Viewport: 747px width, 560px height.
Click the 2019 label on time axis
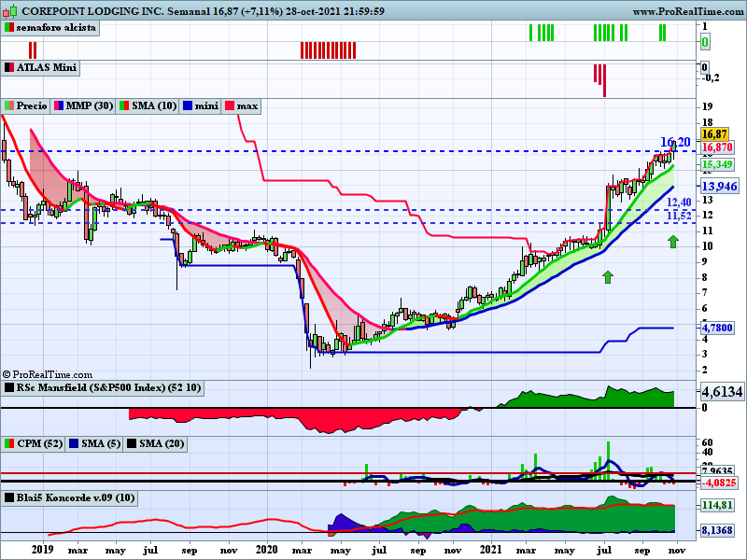tap(43, 550)
